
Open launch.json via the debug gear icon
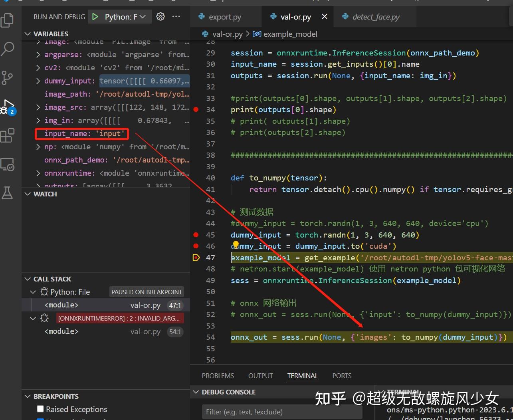160,16
